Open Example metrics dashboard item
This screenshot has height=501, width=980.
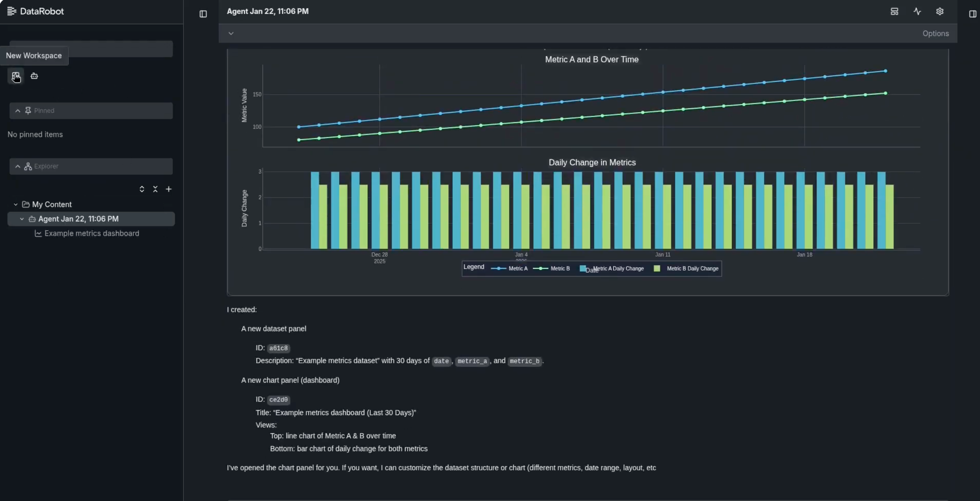pos(91,233)
